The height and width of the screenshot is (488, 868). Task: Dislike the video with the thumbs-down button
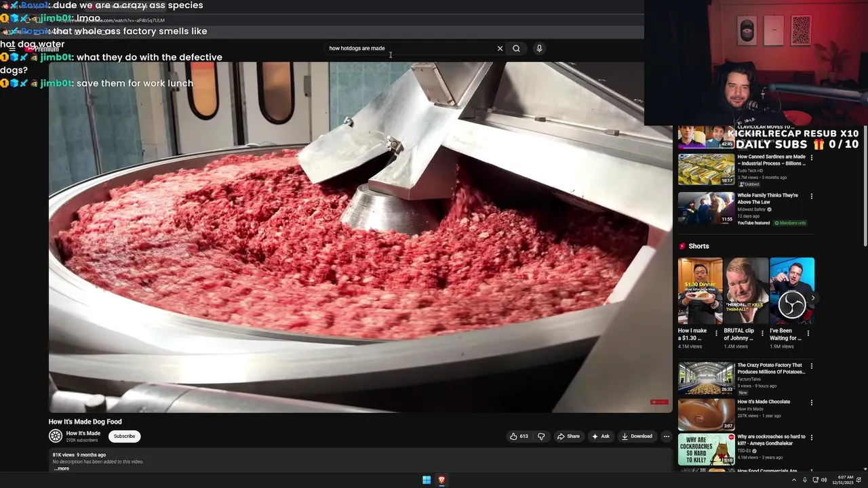541,436
